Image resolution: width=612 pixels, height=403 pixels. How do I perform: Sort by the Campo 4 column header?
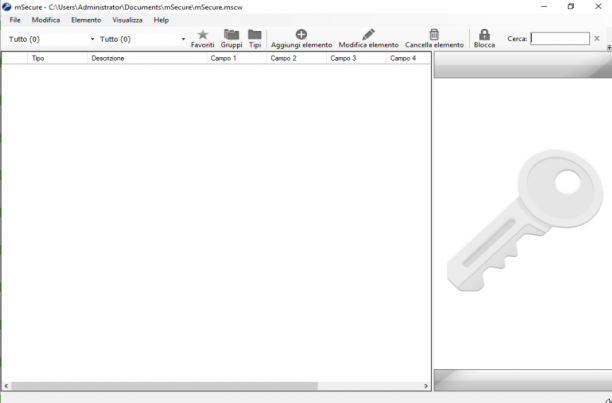408,58
